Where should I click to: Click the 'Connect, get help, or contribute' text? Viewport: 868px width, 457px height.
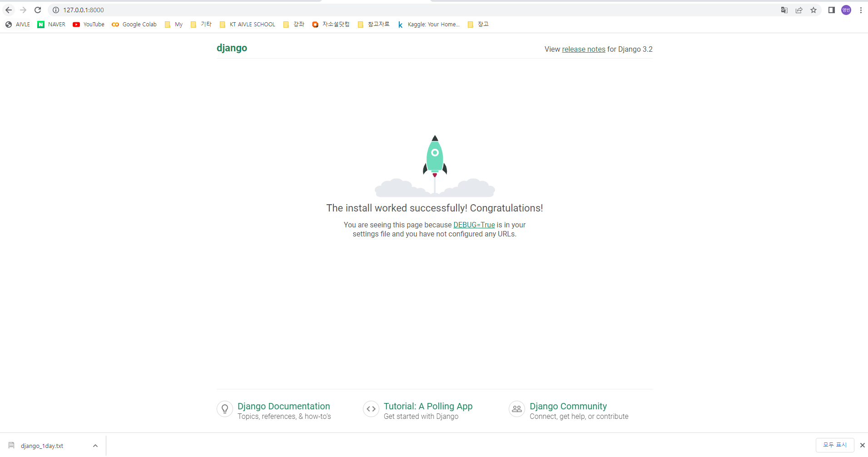[579, 417]
